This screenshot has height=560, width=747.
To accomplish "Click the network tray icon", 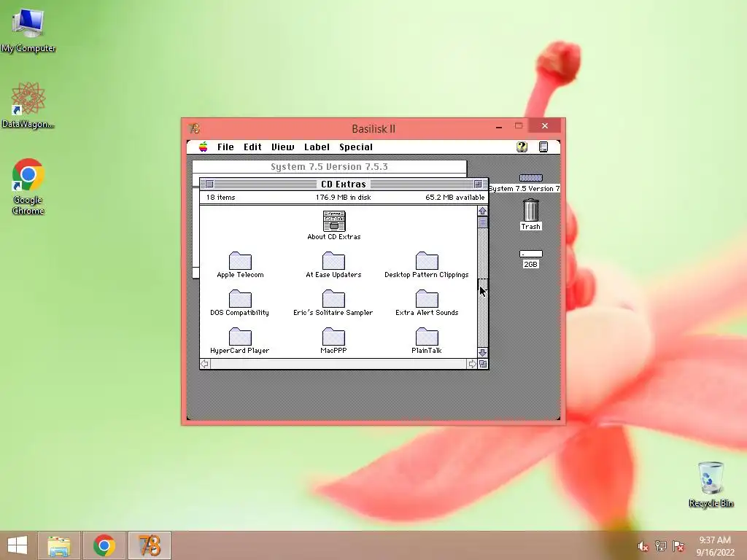I will 661,546.
